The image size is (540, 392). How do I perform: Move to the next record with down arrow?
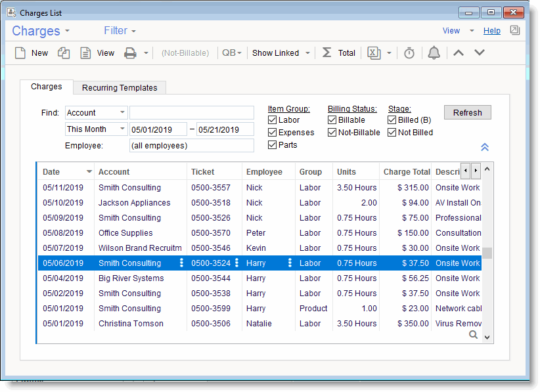click(480, 53)
